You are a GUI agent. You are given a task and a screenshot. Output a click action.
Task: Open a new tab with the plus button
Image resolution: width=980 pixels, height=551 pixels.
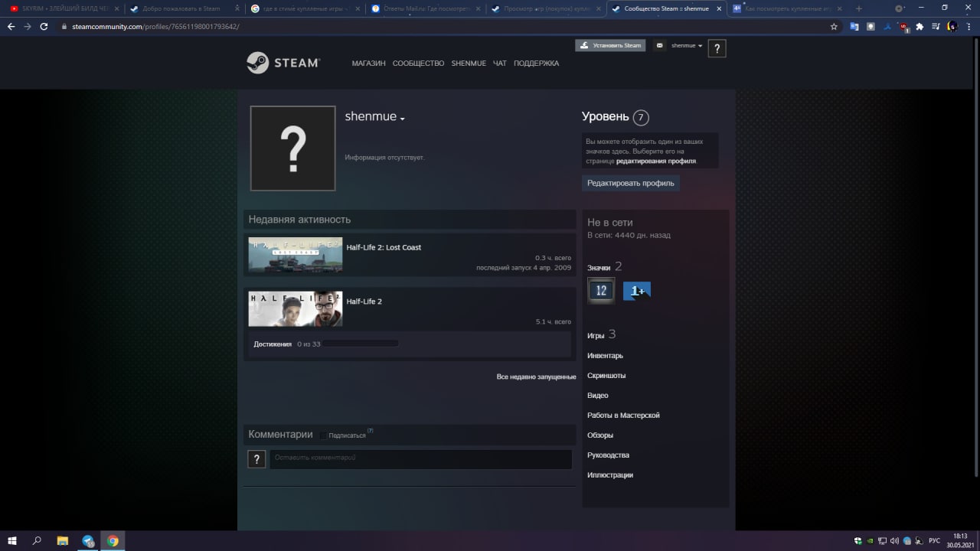(858, 8)
